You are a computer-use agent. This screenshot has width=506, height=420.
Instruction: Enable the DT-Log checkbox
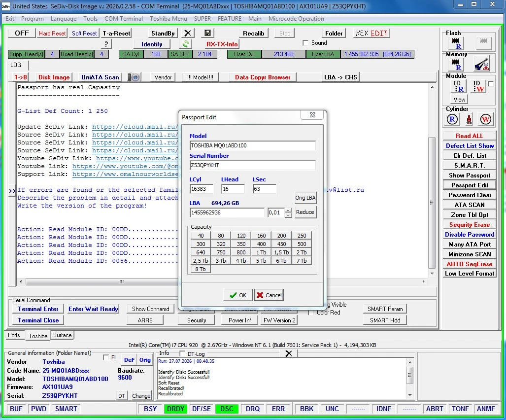click(x=182, y=353)
